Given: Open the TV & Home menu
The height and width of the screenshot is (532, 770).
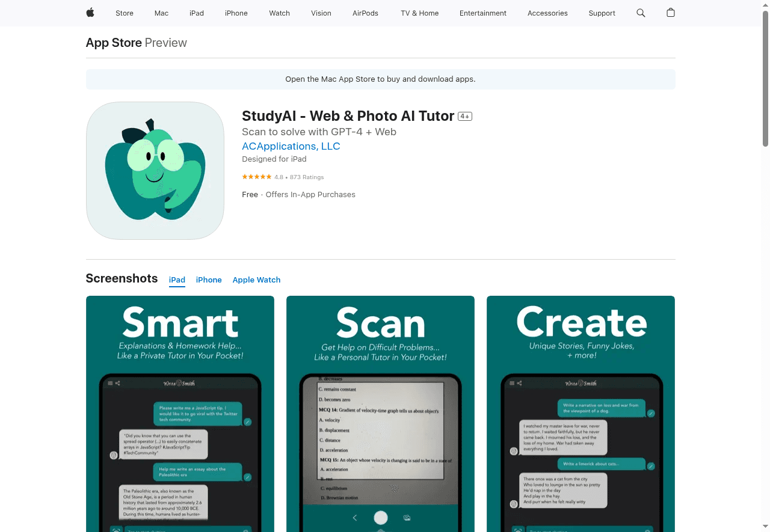Looking at the screenshot, I should click(420, 13).
